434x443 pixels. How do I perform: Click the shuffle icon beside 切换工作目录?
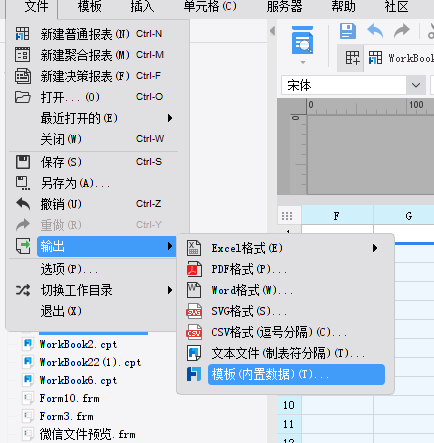pyautogui.click(x=23, y=290)
